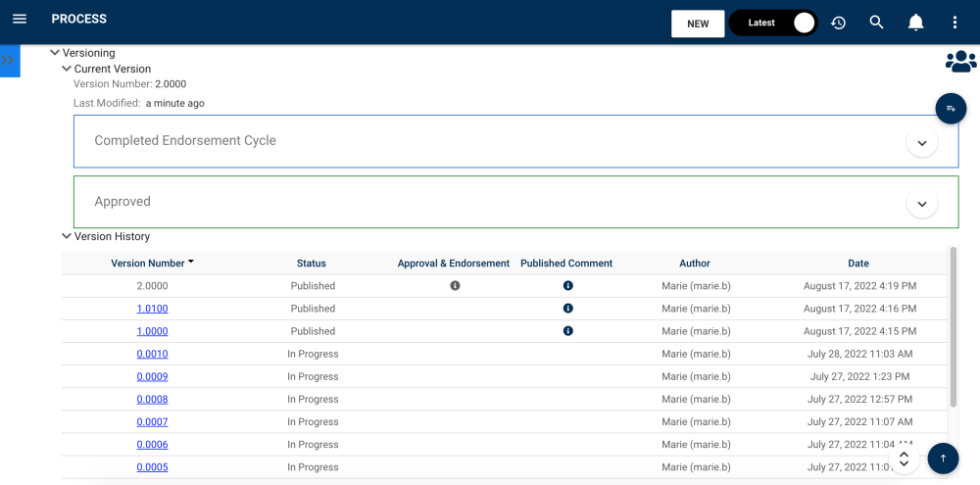
Task: Expand the Completed Endorsement Cycle panel
Action: (x=921, y=142)
